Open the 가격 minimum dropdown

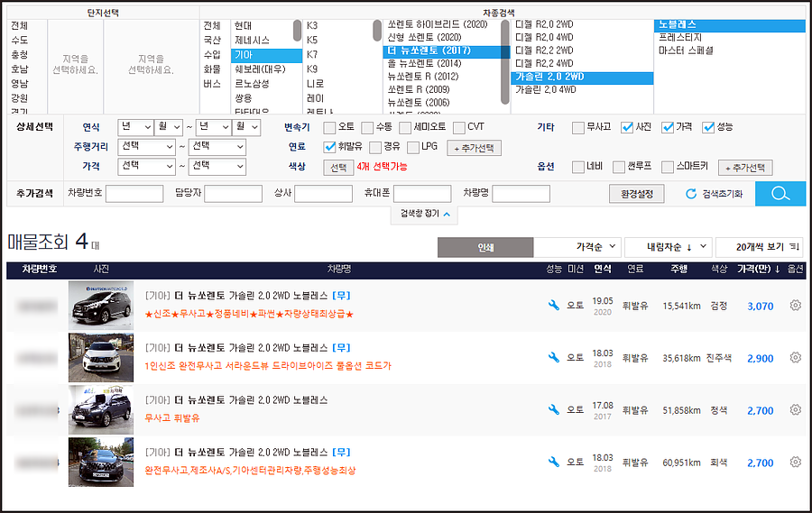pos(146,167)
